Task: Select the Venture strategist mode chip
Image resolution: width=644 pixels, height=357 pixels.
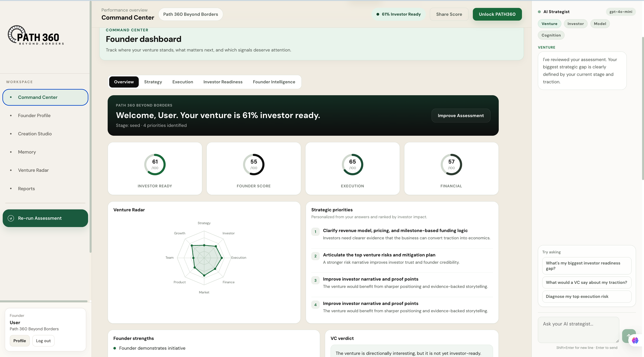Action: point(549,24)
